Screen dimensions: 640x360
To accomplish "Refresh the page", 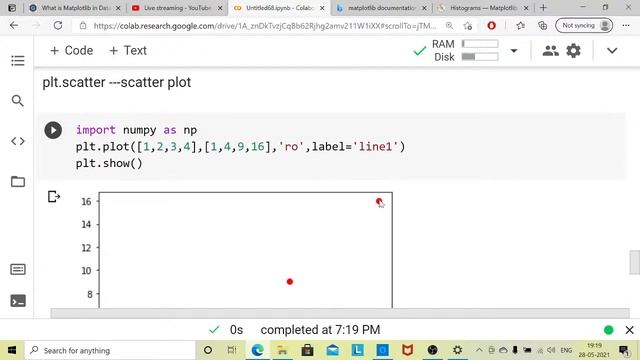I will [58, 25].
